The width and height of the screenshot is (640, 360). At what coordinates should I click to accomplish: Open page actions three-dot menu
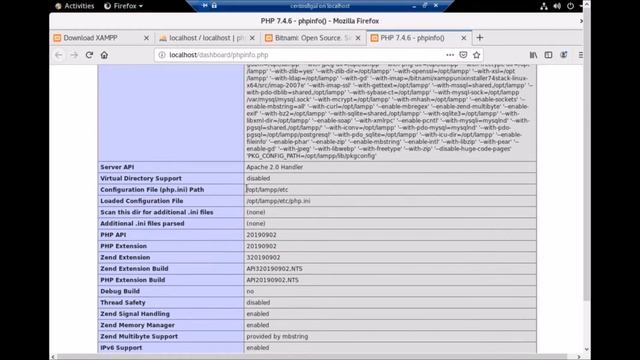point(450,55)
